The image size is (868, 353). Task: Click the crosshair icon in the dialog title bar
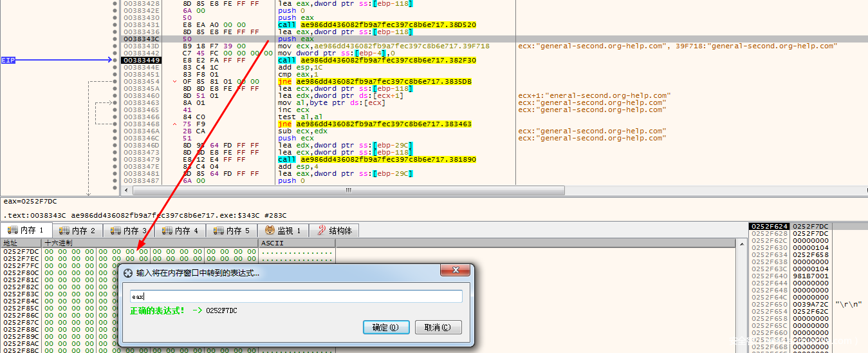click(127, 272)
